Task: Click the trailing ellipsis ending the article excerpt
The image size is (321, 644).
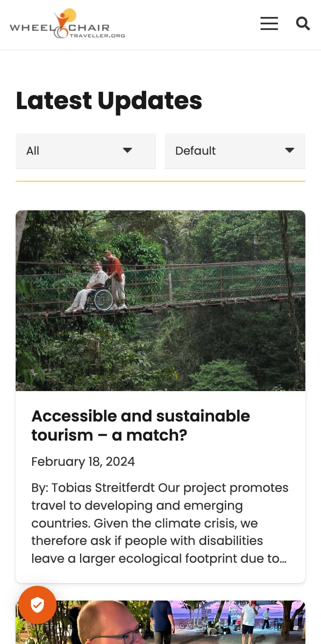Action: [x=283, y=559]
